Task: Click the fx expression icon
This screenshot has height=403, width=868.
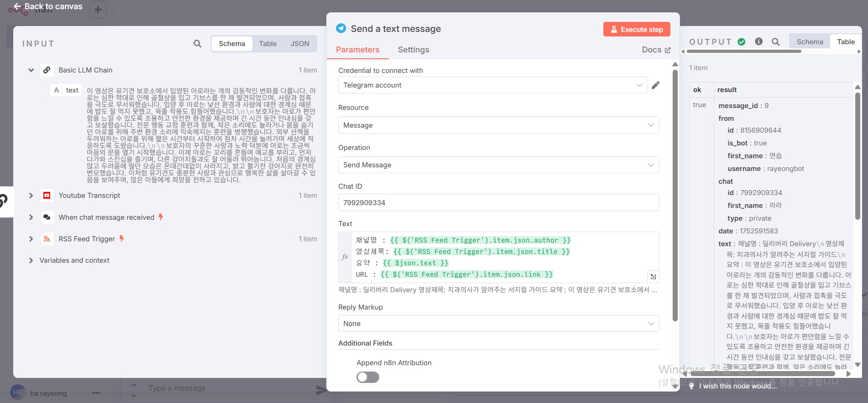Action: pos(345,257)
